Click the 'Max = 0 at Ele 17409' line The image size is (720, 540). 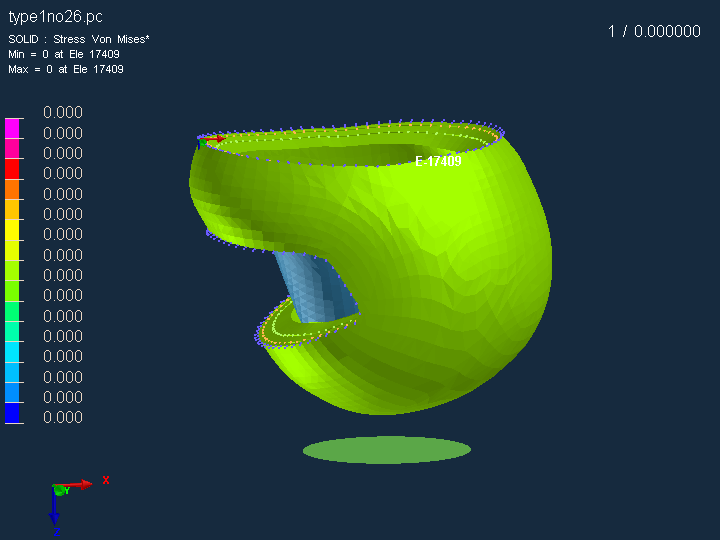[x=66, y=69]
